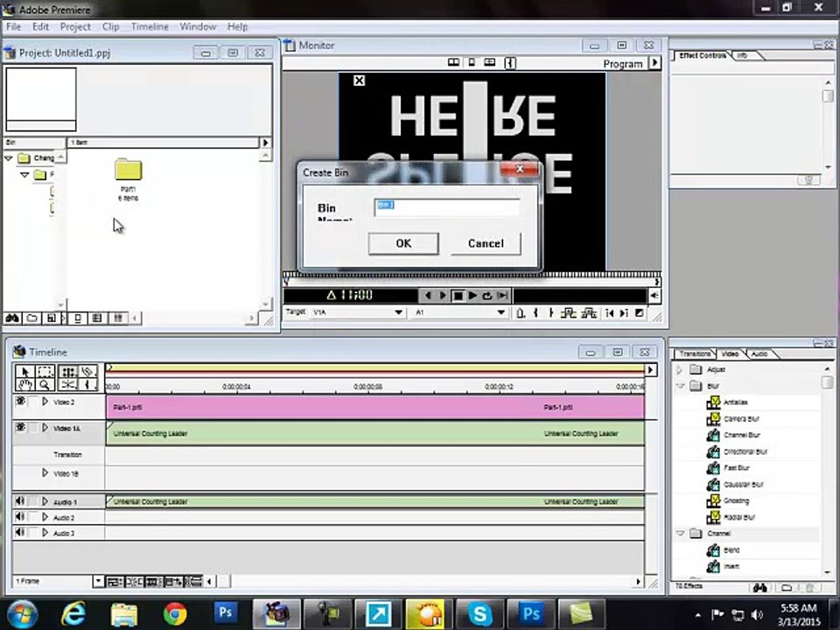Collapse the Channel effects folder

coord(681,534)
